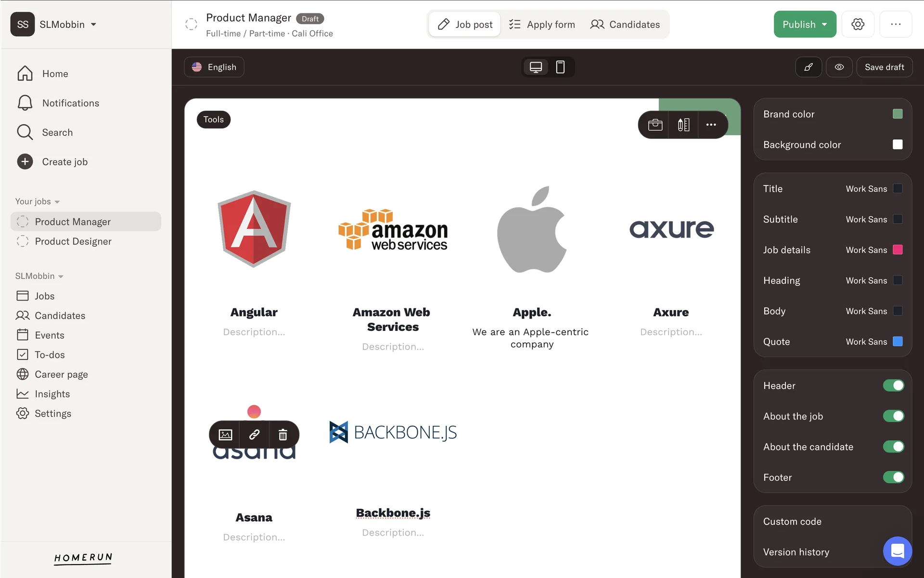Click the link icon in the image toolbar
Image resolution: width=924 pixels, height=578 pixels.
(x=254, y=435)
